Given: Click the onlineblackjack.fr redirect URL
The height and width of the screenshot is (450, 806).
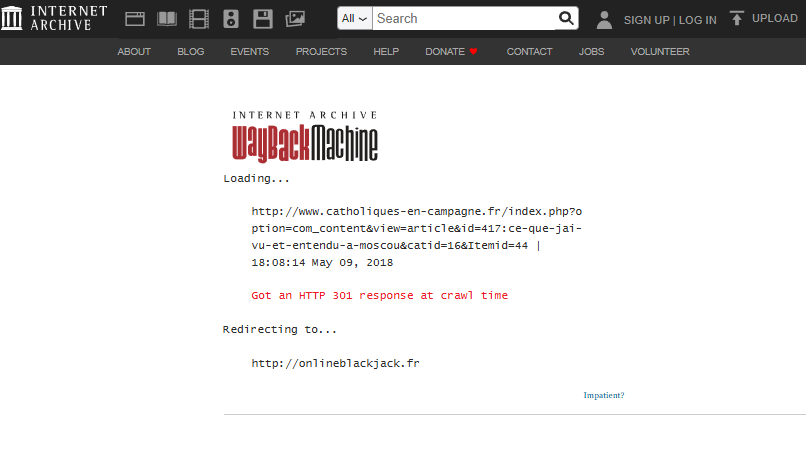Looking at the screenshot, I should [335, 363].
